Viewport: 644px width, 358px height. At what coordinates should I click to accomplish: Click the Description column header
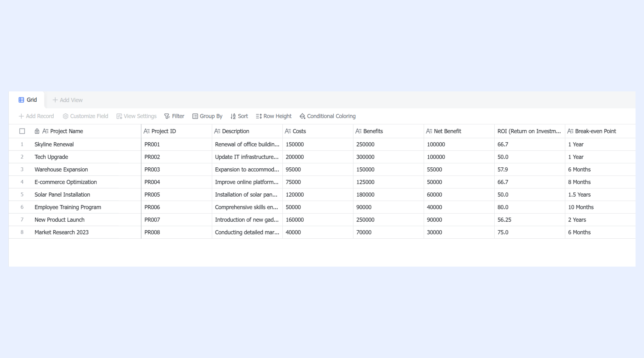(247, 131)
